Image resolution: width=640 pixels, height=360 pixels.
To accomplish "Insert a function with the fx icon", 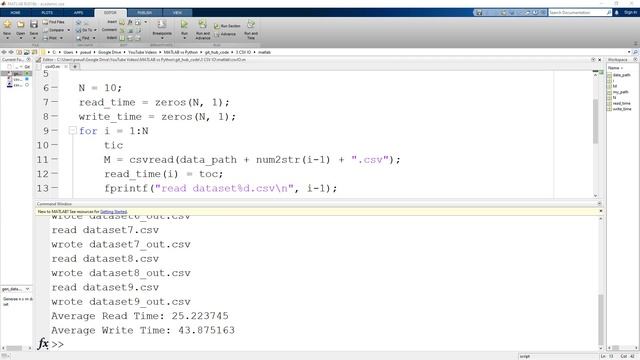I will 130,22.
